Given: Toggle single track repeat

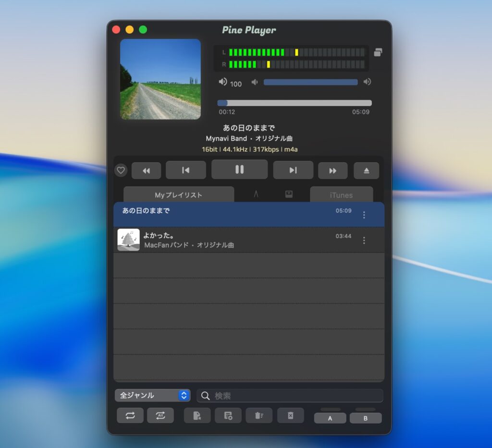Looking at the screenshot, I should pos(130,415).
